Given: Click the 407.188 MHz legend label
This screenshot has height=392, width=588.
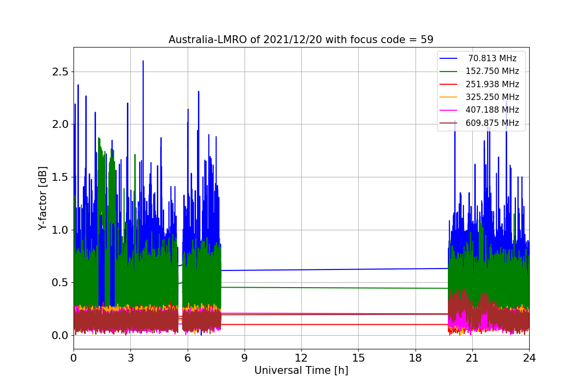Looking at the screenshot, I should (492, 110).
